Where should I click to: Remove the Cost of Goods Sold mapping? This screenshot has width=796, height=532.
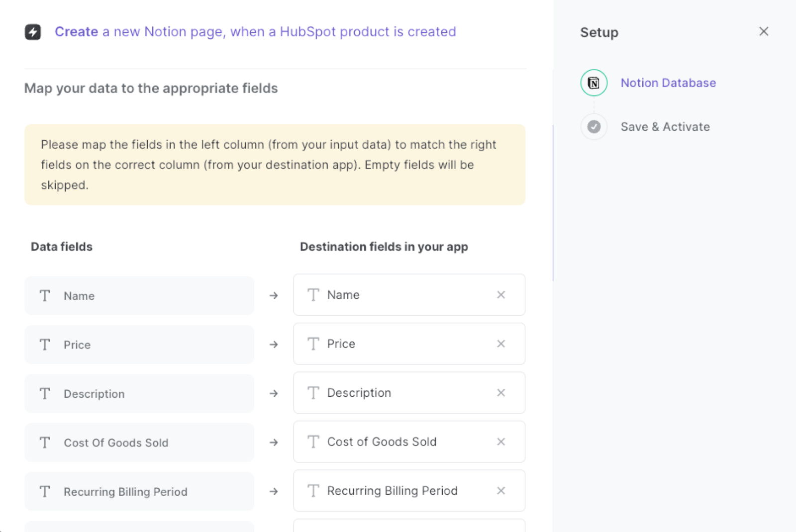click(501, 442)
